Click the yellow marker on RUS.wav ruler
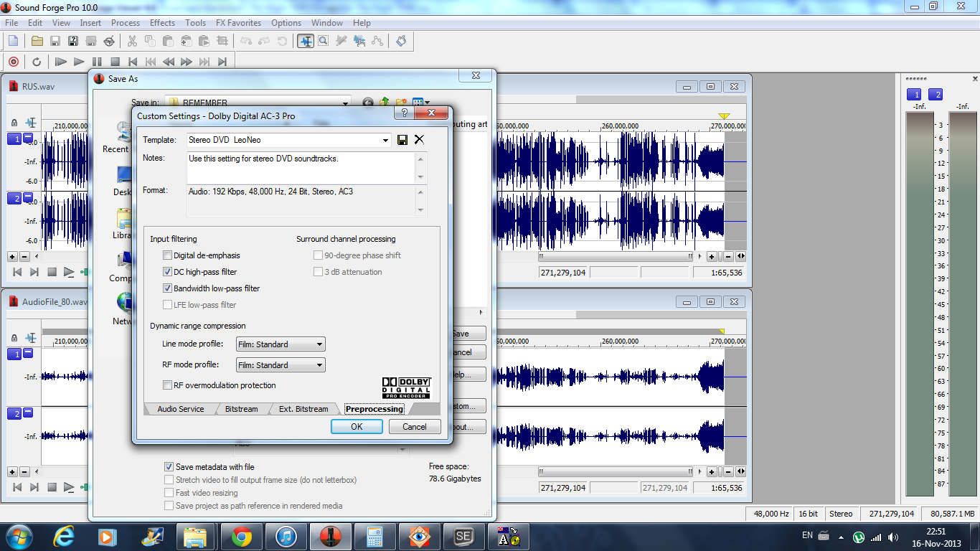 tap(724, 116)
